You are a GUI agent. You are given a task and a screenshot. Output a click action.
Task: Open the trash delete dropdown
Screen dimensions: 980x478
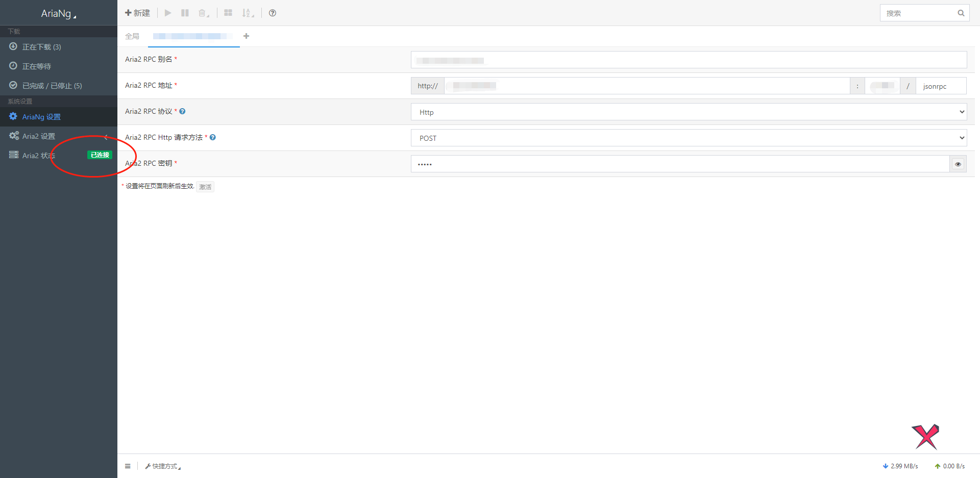pos(204,13)
